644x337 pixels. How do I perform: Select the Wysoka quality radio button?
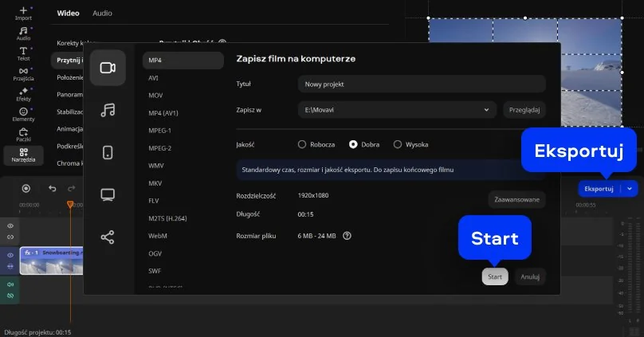[x=398, y=144]
